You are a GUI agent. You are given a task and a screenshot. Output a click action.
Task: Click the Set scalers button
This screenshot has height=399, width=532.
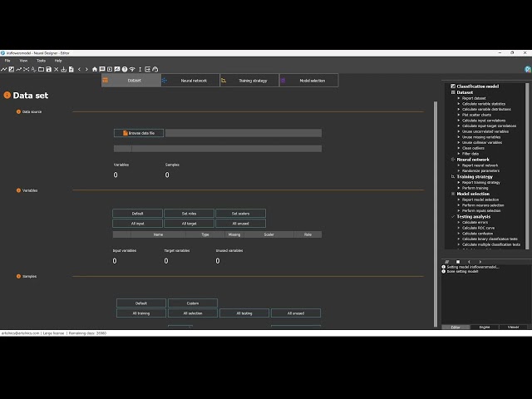pos(240,214)
